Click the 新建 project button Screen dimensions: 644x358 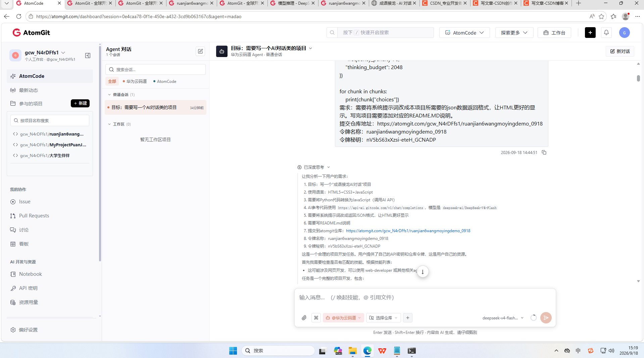80,103
